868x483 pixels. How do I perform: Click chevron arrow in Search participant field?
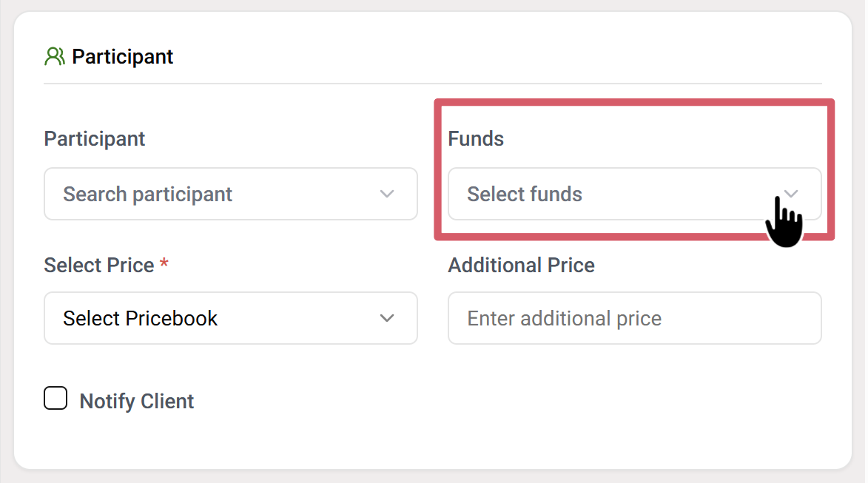386,194
